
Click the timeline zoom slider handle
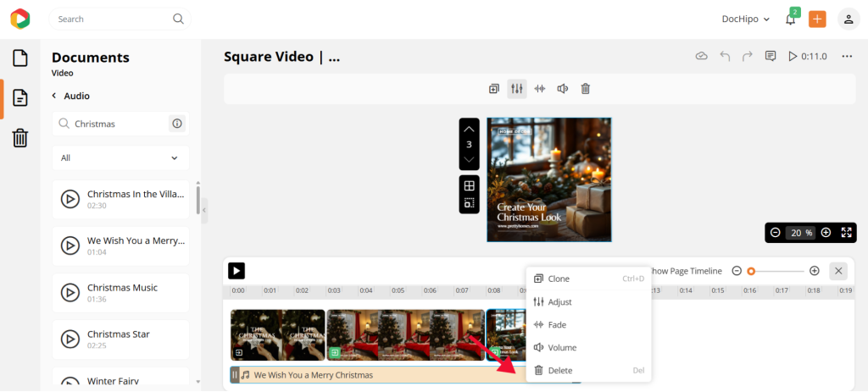[x=751, y=271]
